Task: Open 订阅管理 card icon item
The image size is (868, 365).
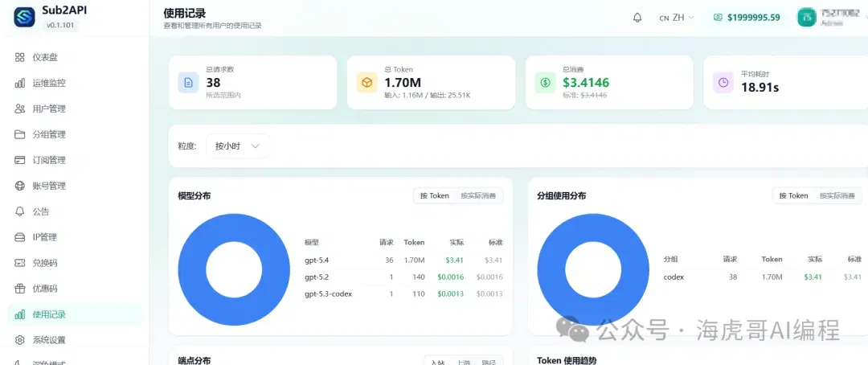Action: pyautogui.click(x=20, y=160)
